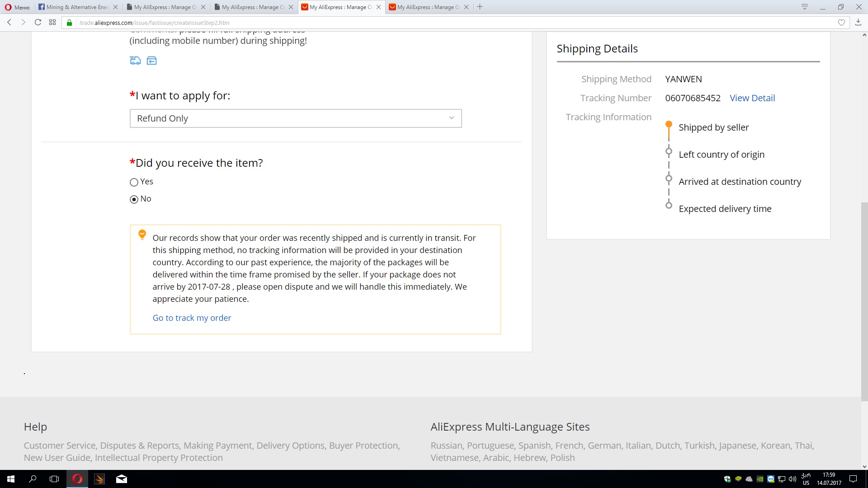Open a new browser tab
The image size is (868, 488).
[x=480, y=7]
